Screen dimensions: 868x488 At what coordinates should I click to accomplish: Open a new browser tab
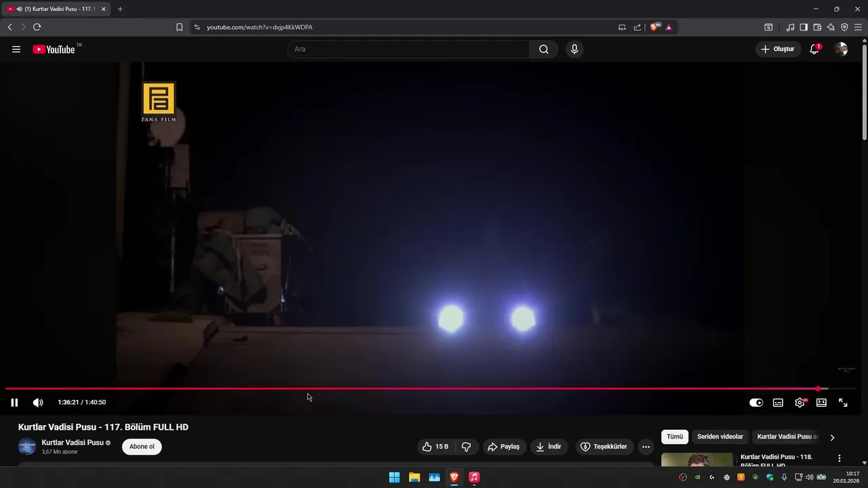point(120,9)
